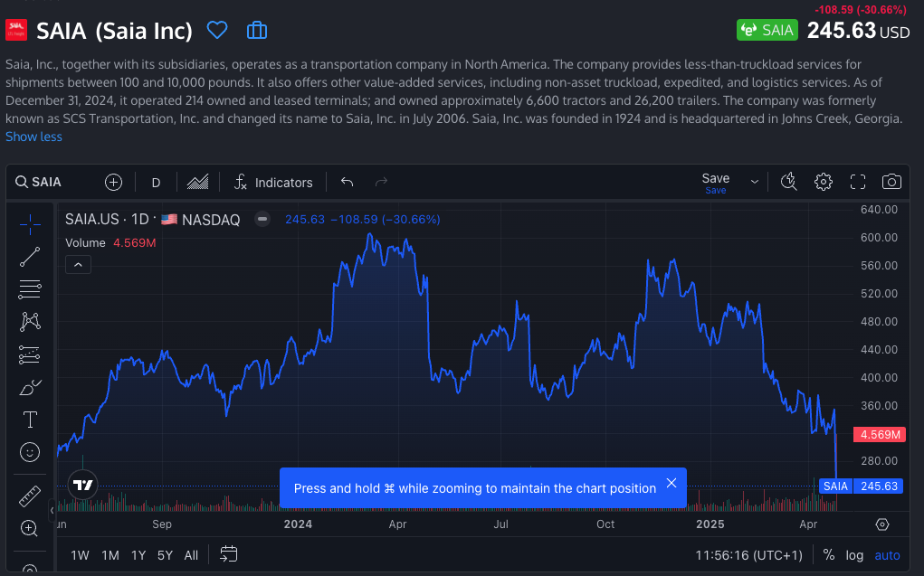Open the Indicators menu

tap(273, 182)
